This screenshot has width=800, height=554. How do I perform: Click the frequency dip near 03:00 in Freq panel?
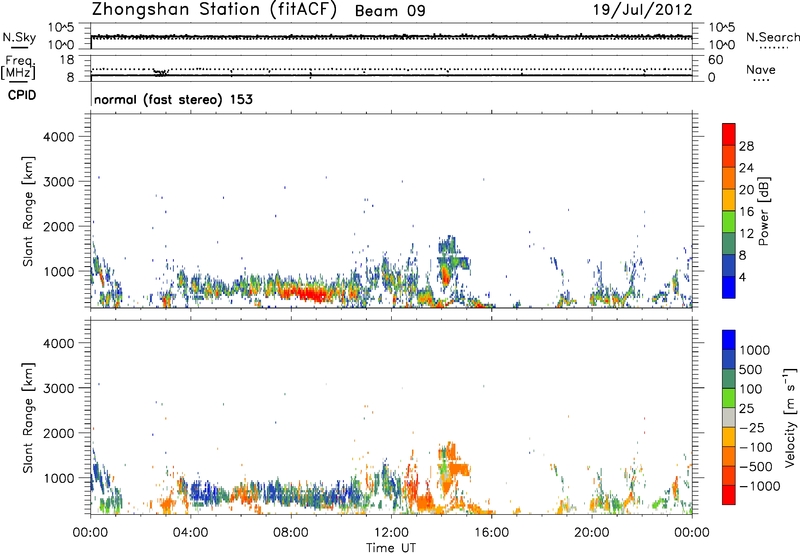[x=161, y=72]
